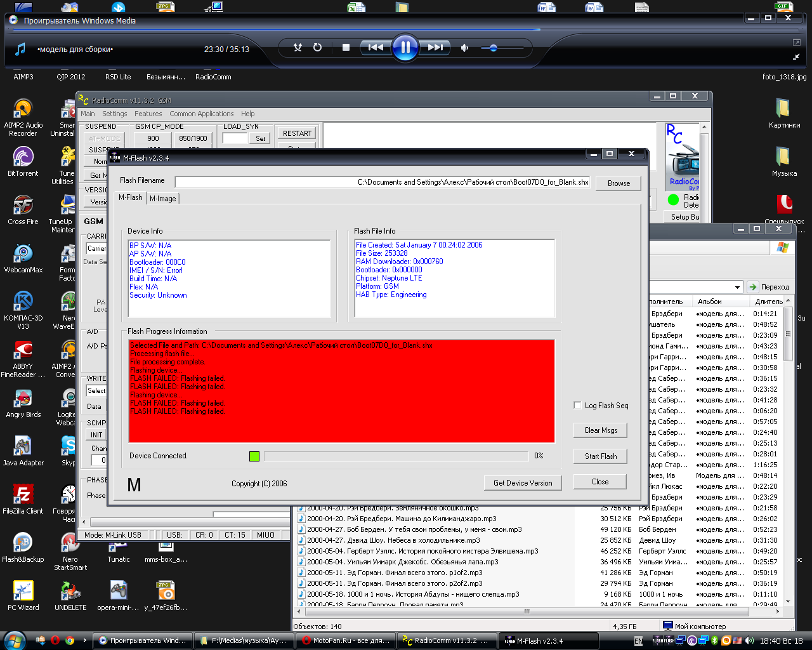The height and width of the screenshot is (650, 812).
Task: Stop playback in Windows Media Player
Action: point(346,48)
